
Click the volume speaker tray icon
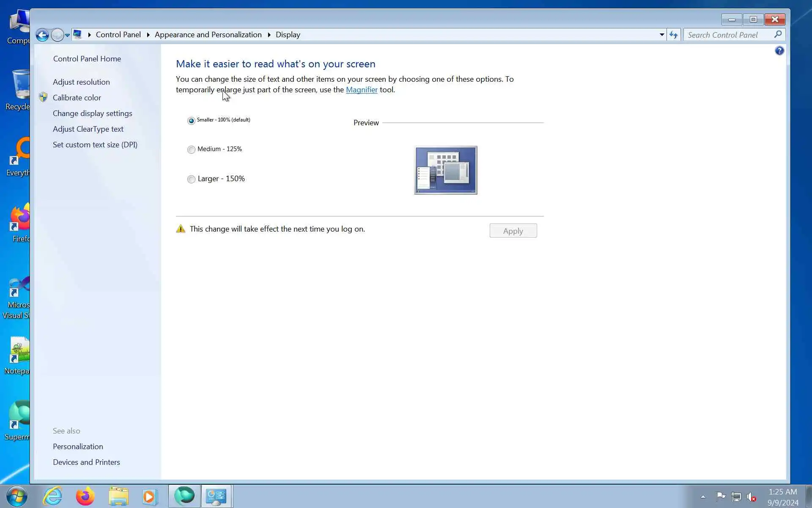coord(751,497)
